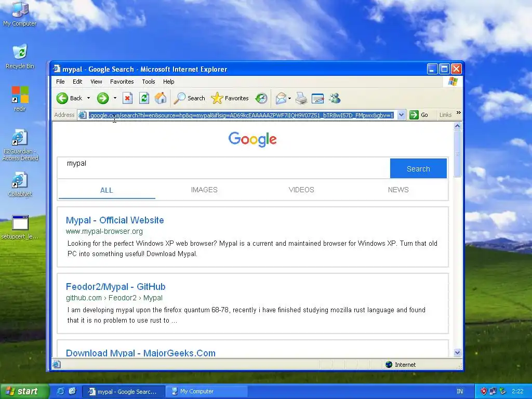532x399 pixels.
Task: Click the page icon in Address bar
Action: click(82, 115)
